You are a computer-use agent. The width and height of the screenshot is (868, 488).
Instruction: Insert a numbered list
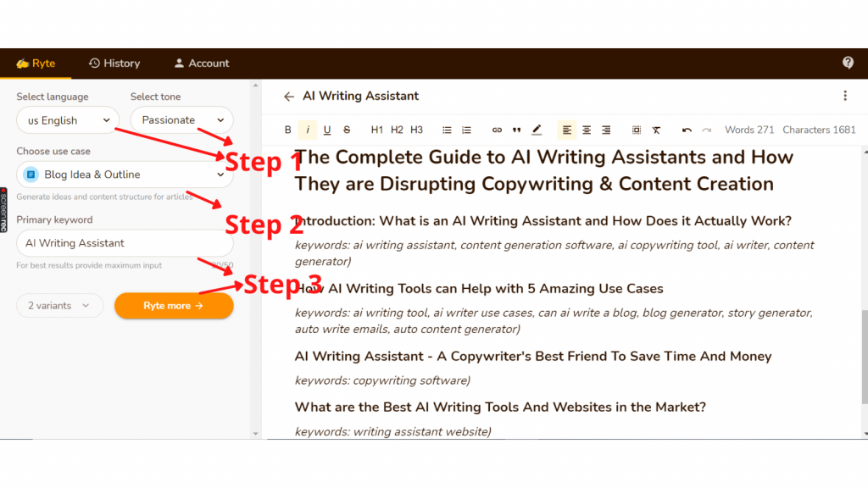[x=467, y=130]
